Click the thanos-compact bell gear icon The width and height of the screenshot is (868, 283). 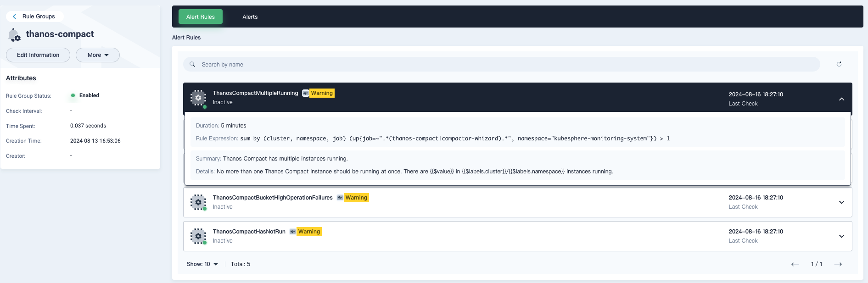15,35
